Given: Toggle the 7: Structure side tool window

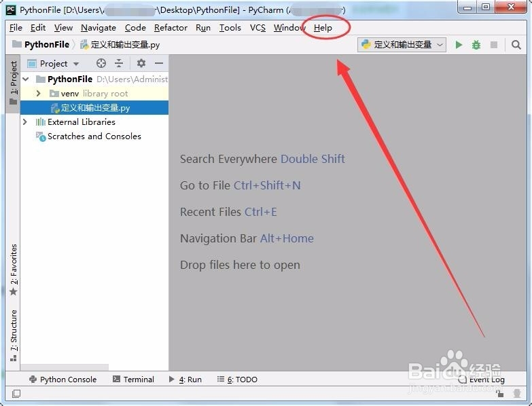Looking at the screenshot, I should click(x=13, y=335).
